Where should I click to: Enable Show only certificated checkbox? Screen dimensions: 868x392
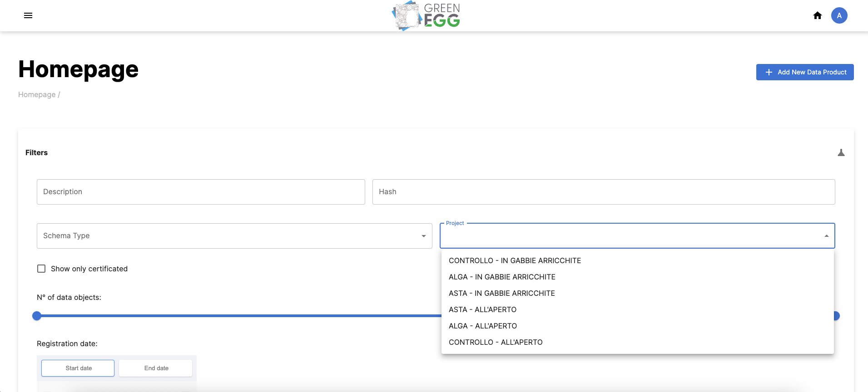coord(41,269)
